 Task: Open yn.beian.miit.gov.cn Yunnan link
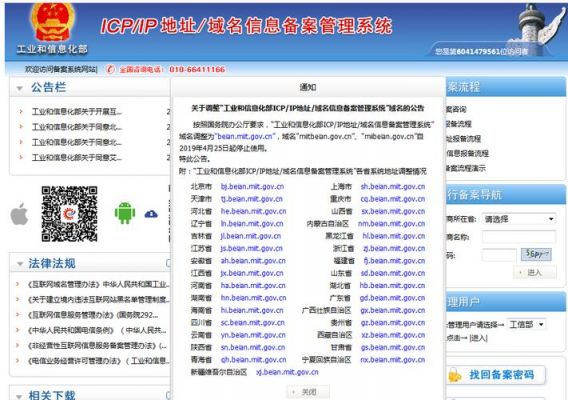coord(253,335)
